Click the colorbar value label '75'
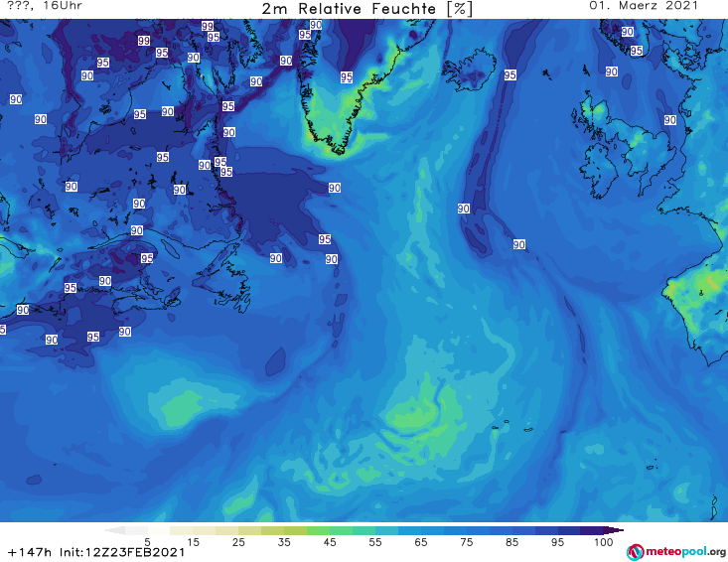 click(466, 542)
